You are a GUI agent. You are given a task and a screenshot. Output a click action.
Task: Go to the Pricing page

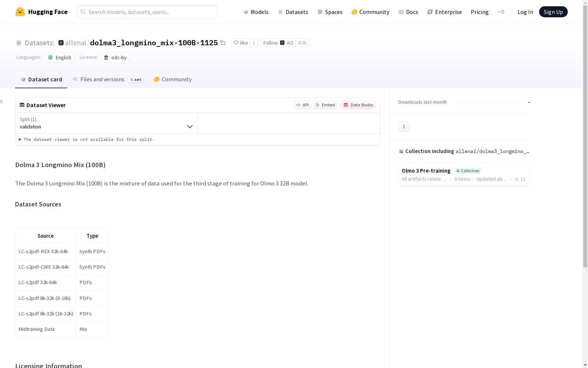[480, 12]
